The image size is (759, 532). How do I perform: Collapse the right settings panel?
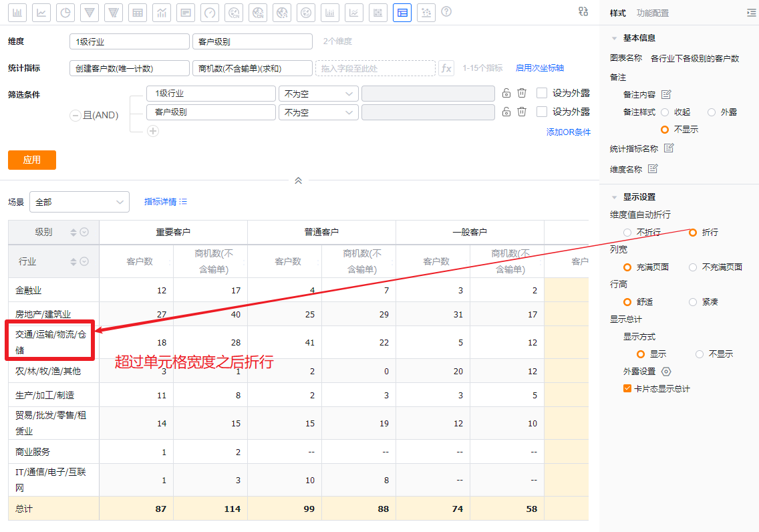(751, 13)
